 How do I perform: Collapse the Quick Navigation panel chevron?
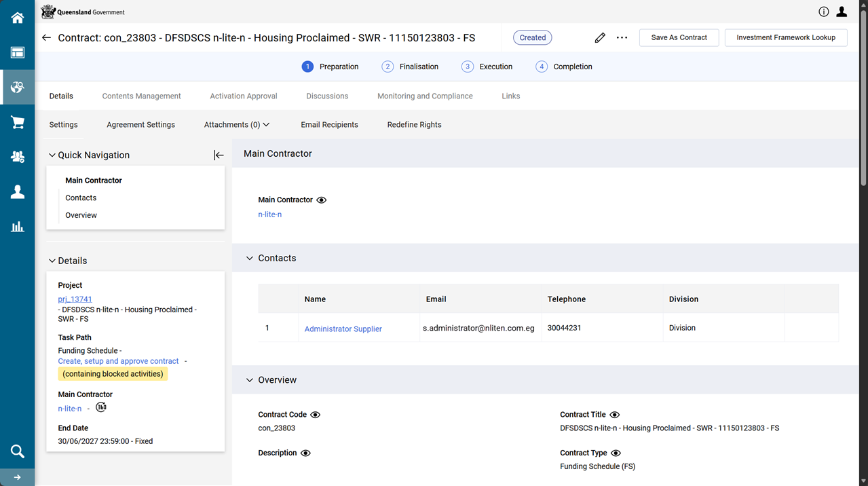click(x=52, y=155)
